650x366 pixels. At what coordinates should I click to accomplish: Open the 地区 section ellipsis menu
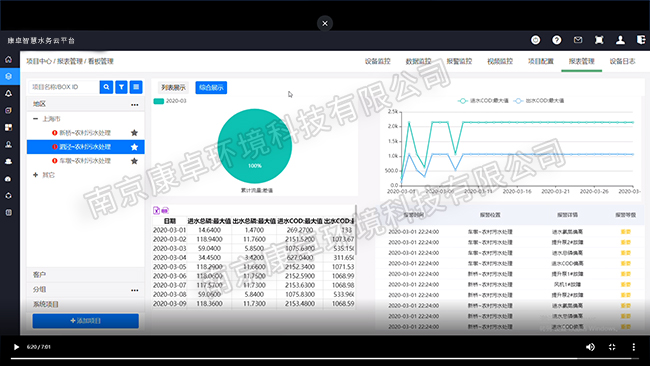[x=135, y=104]
